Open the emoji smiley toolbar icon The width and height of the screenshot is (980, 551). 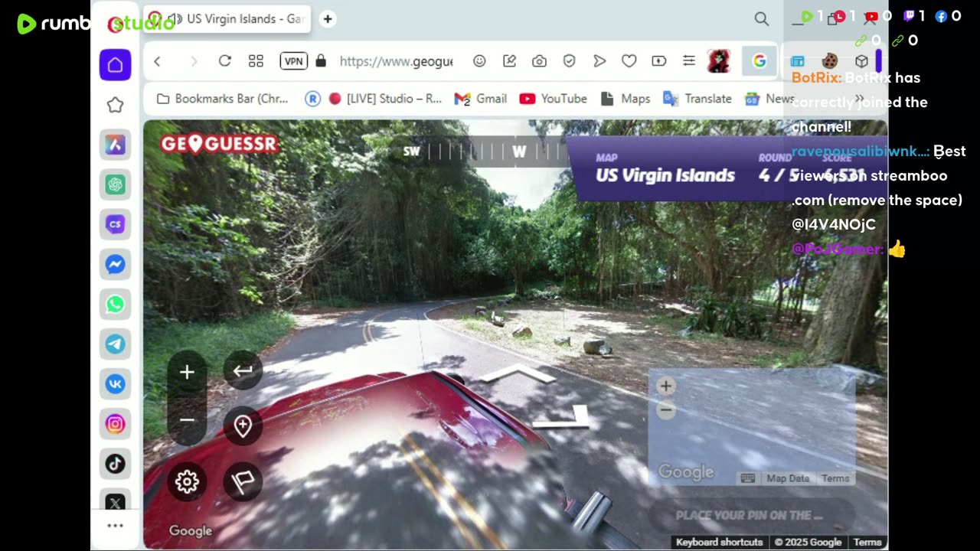click(x=479, y=61)
